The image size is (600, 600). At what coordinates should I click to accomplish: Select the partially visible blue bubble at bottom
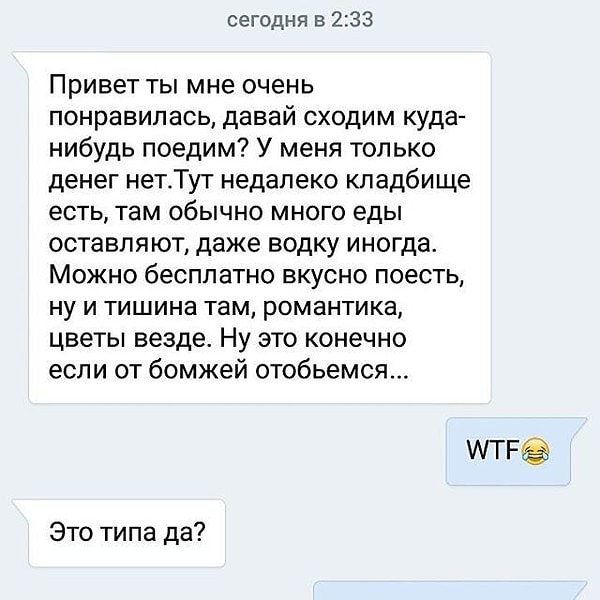[450, 590]
